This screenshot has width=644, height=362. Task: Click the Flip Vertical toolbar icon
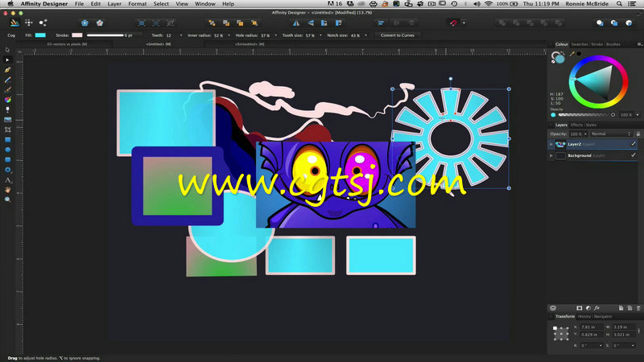311,23
